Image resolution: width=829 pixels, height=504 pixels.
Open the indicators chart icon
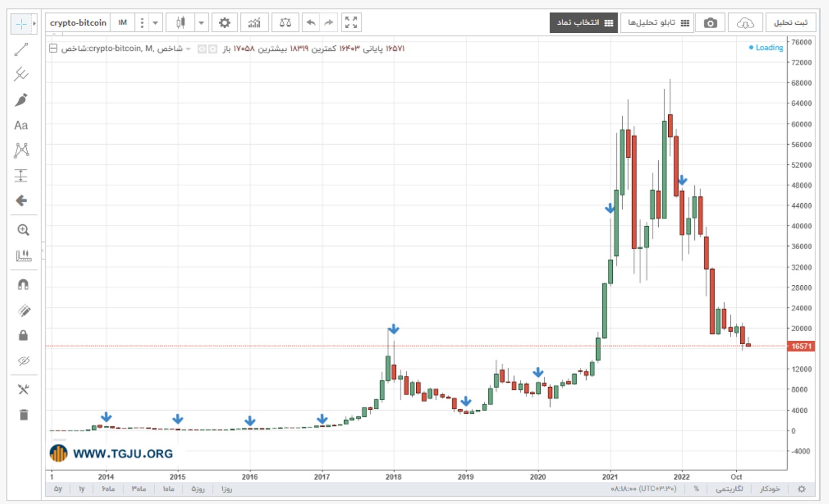pos(254,23)
